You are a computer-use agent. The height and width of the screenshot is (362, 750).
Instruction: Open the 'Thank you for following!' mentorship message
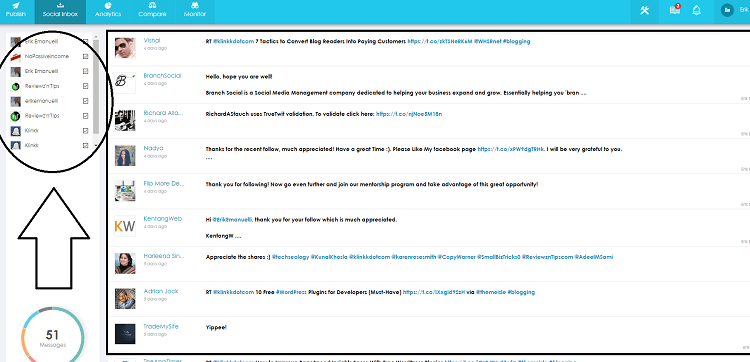pyautogui.click(x=372, y=185)
